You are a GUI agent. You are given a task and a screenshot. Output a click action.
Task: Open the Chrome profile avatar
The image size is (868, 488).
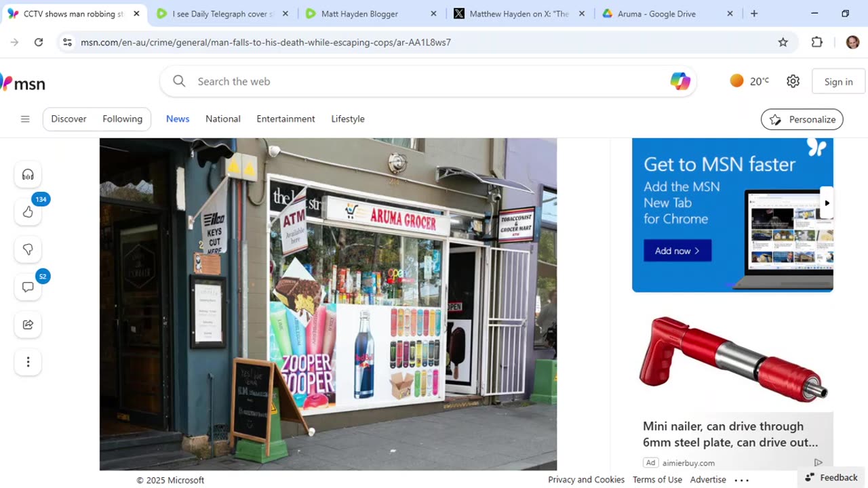852,42
